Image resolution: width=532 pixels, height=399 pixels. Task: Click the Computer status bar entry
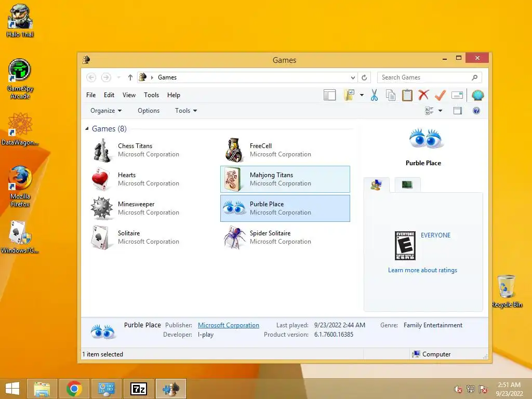coord(431,354)
